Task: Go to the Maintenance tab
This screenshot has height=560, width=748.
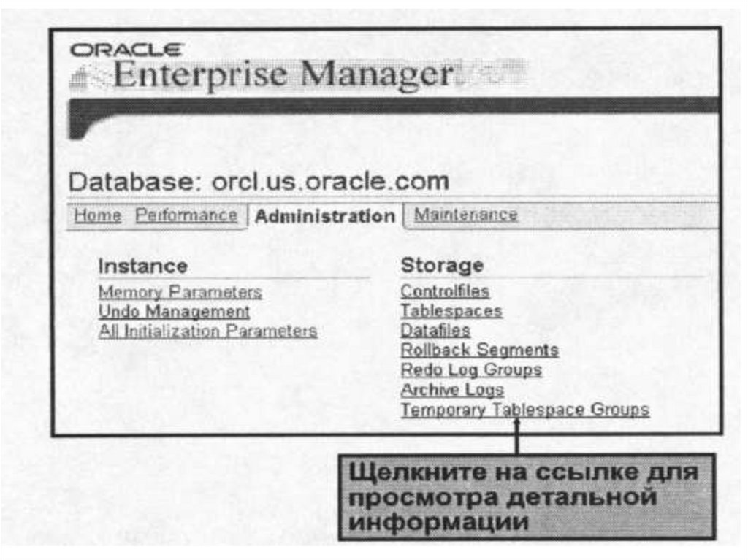Action: (x=465, y=215)
